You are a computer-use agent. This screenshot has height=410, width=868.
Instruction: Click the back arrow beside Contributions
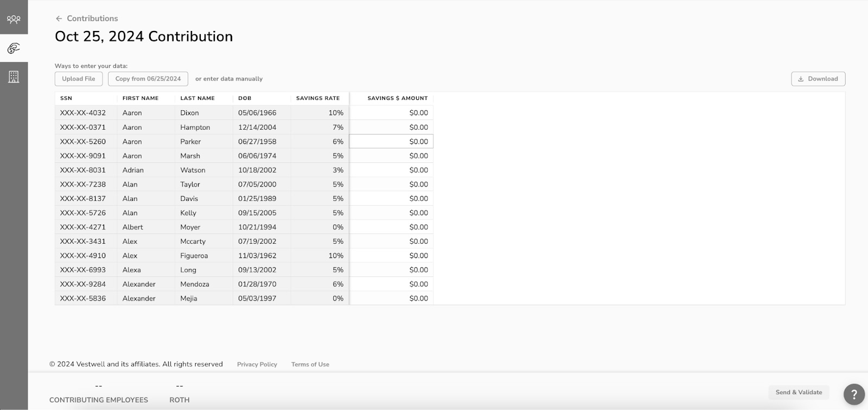[x=59, y=18]
